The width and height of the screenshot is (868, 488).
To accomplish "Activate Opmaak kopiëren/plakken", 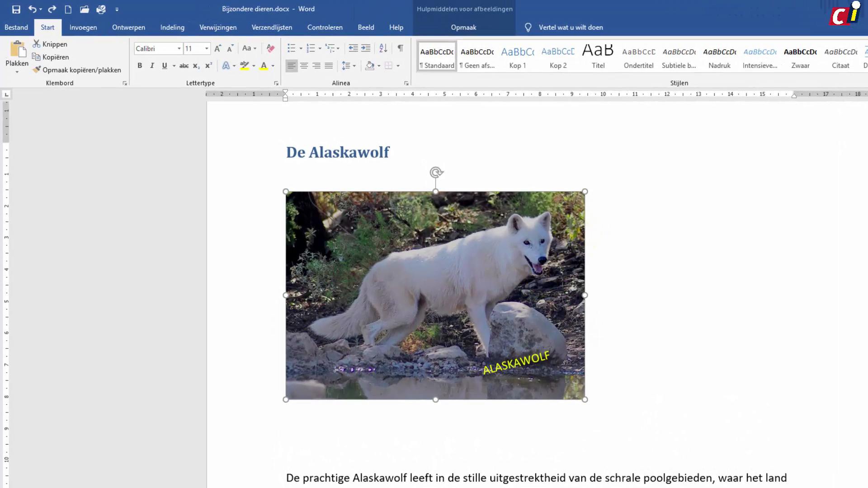I will (77, 70).
